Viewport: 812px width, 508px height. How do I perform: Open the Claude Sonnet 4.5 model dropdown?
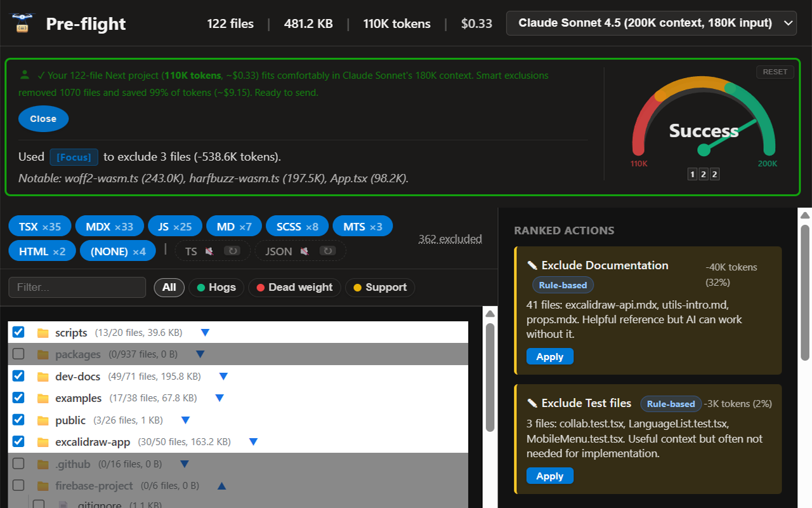pos(651,23)
